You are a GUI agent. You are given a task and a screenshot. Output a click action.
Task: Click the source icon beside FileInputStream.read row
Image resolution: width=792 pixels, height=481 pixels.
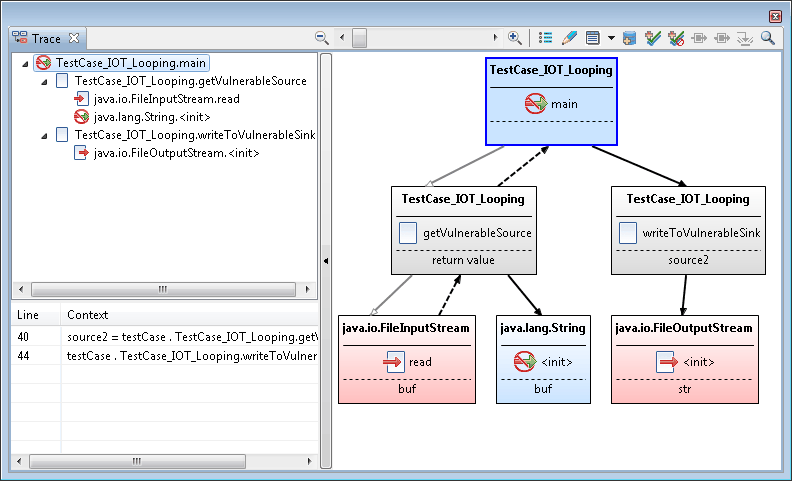coord(81,99)
